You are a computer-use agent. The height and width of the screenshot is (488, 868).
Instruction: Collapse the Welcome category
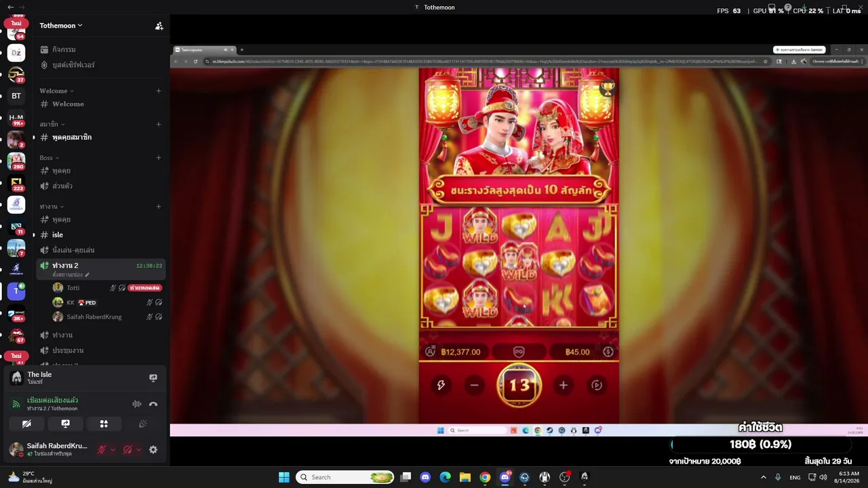click(x=56, y=91)
